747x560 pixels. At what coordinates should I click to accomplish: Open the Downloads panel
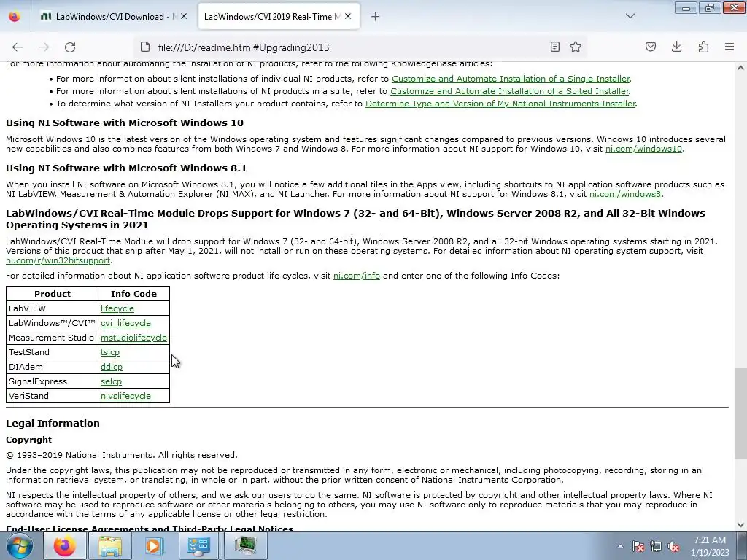click(x=676, y=47)
